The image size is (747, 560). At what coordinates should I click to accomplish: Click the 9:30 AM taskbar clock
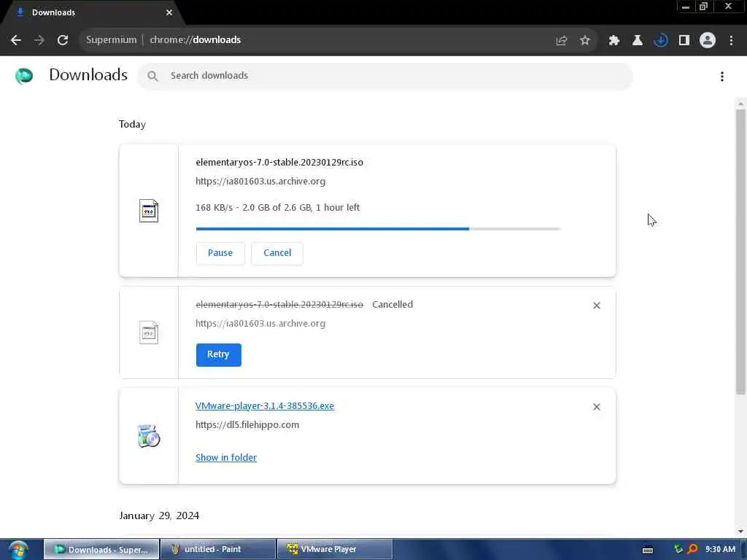720,550
